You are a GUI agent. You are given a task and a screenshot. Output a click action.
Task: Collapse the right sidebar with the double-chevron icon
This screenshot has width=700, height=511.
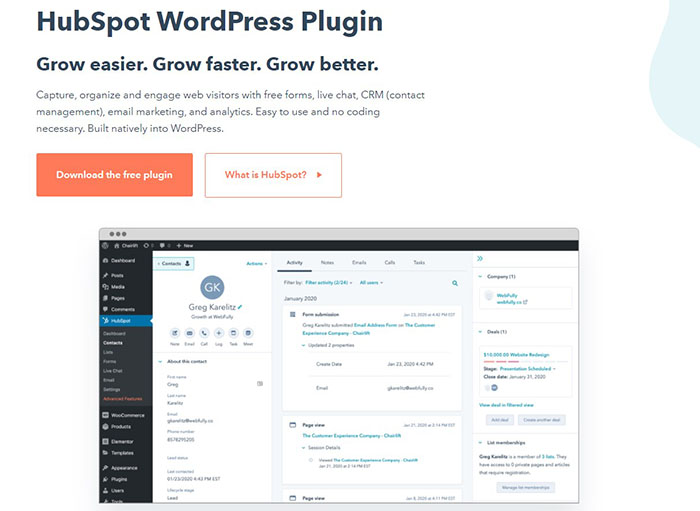point(480,259)
